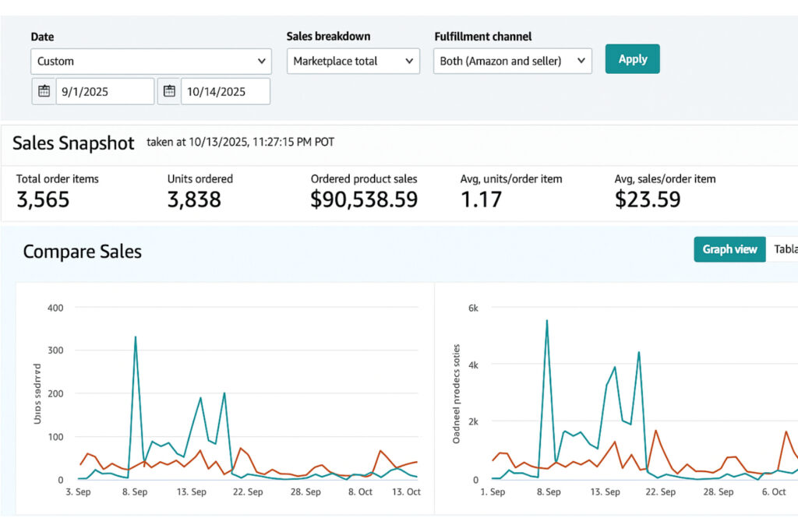798x532 pixels.
Task: Switch to the Graph view tab
Action: pyautogui.click(x=729, y=249)
